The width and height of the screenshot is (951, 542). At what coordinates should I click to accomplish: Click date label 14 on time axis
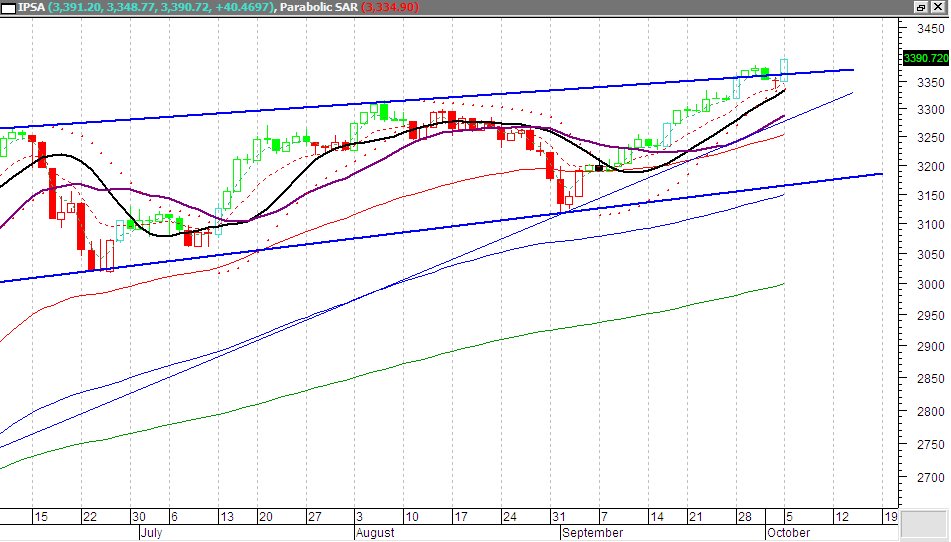click(x=657, y=517)
